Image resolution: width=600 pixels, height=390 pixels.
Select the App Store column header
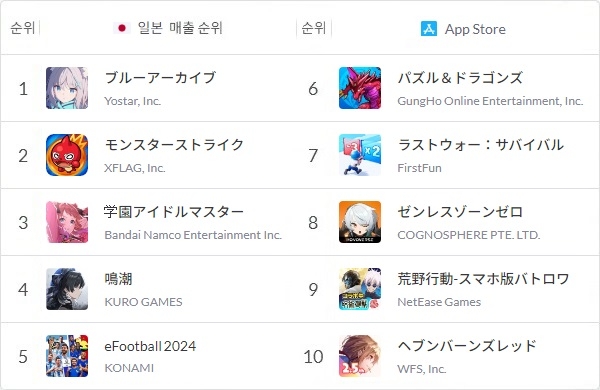pos(475,29)
